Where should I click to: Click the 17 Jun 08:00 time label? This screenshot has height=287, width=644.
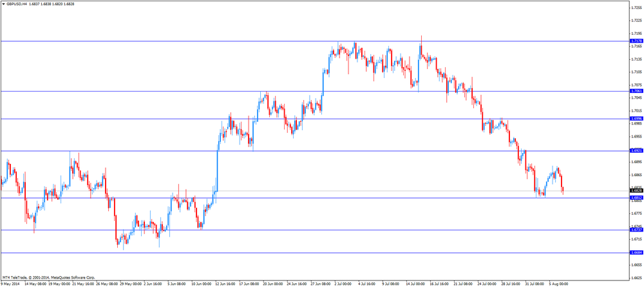coord(249,284)
